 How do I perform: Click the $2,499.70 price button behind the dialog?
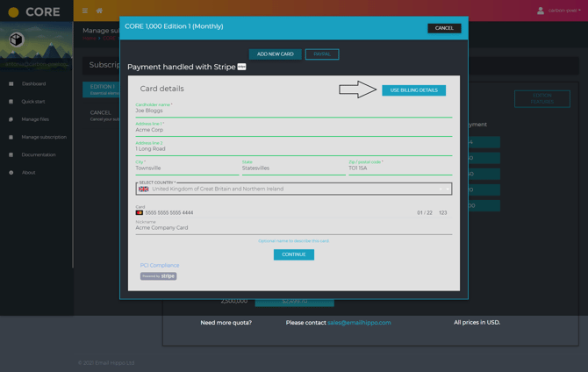pyautogui.click(x=294, y=302)
